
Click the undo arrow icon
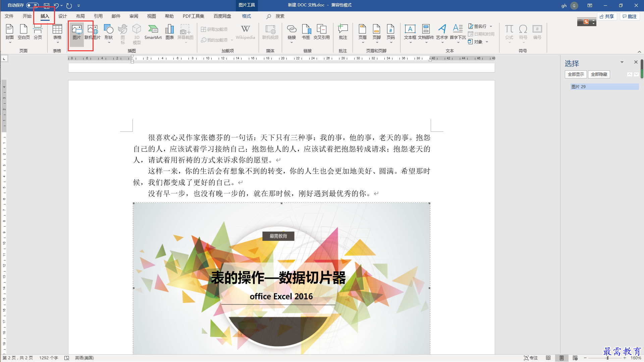pos(56,5)
